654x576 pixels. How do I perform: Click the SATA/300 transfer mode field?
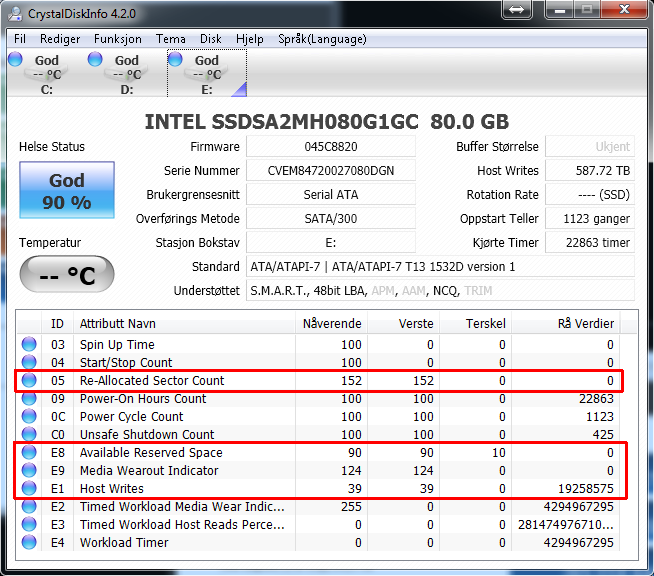click(331, 219)
